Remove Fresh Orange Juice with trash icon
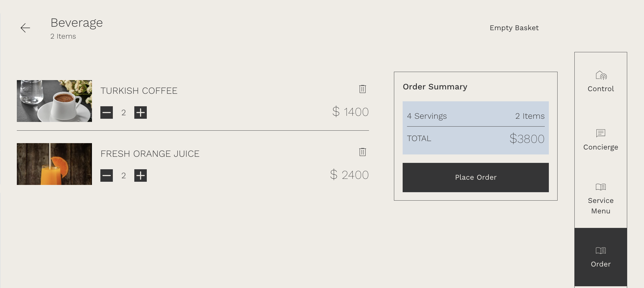Screen dimensions: 644x288 click(x=362, y=152)
